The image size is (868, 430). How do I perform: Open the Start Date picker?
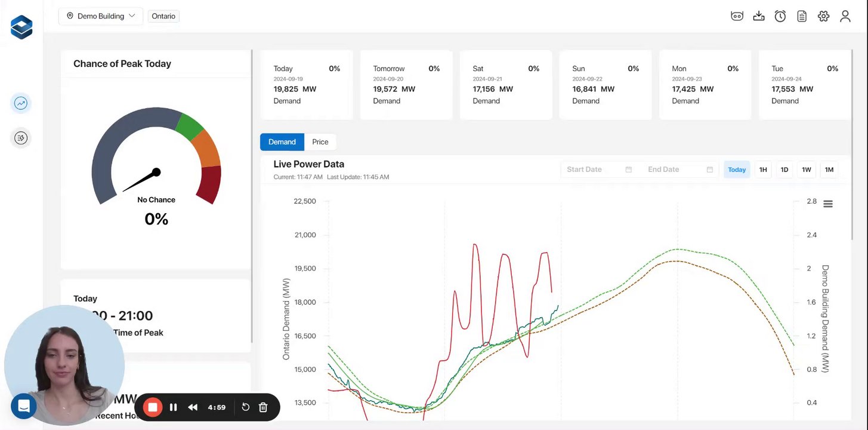tap(599, 170)
